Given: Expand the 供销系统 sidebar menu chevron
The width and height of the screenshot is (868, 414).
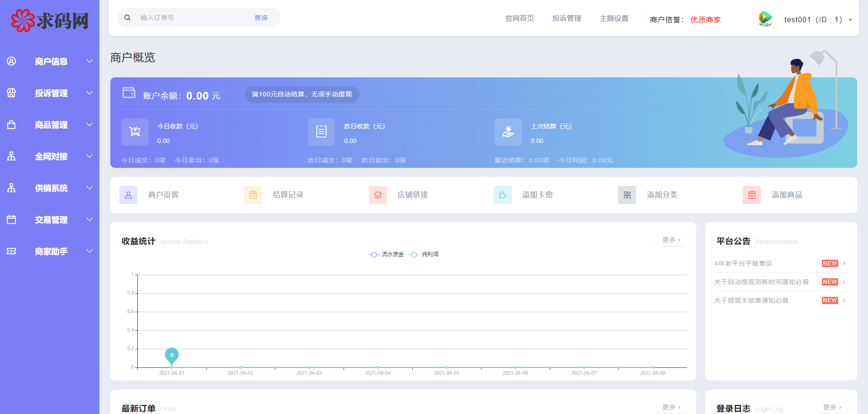Looking at the screenshot, I should pyautogui.click(x=90, y=188).
